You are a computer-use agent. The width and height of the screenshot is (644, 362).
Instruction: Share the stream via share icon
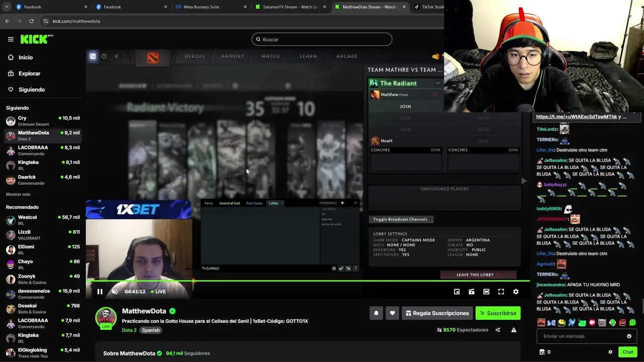498,330
